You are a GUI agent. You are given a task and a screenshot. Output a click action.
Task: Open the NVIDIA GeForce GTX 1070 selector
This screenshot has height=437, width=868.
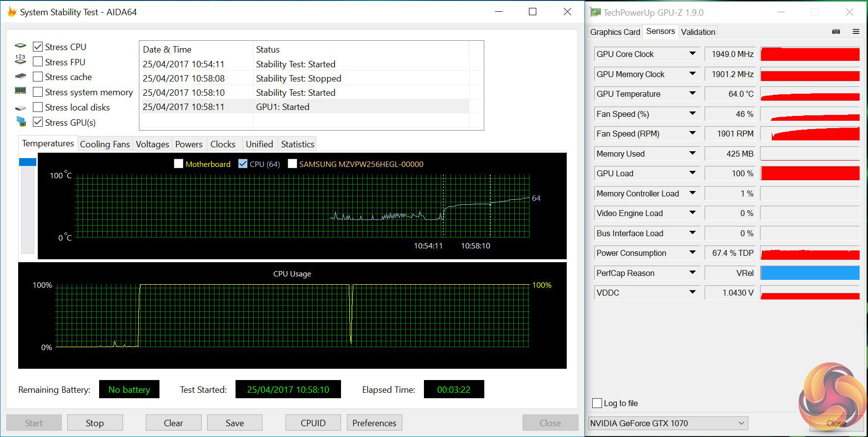[x=668, y=423]
